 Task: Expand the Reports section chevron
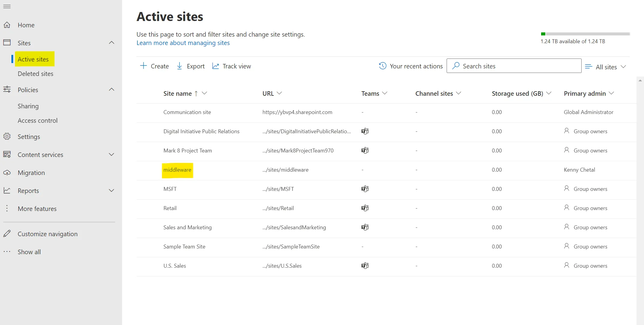pyautogui.click(x=112, y=191)
